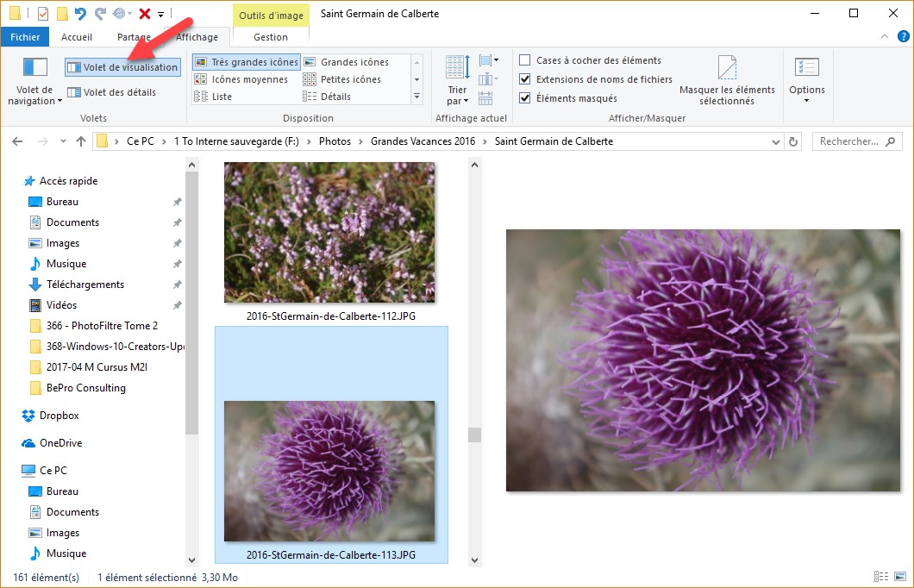Open the Trier par dropdown

457,95
